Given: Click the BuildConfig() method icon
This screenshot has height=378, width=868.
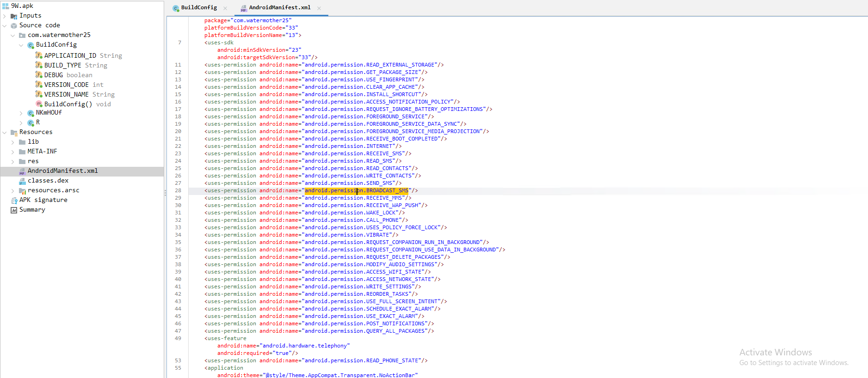Looking at the screenshot, I should [39, 104].
